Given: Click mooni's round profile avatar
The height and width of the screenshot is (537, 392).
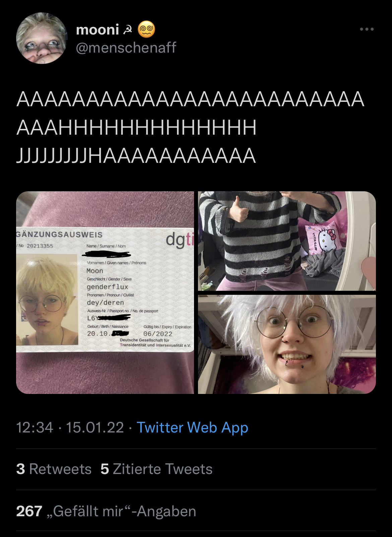Looking at the screenshot, I should pos(42,38).
